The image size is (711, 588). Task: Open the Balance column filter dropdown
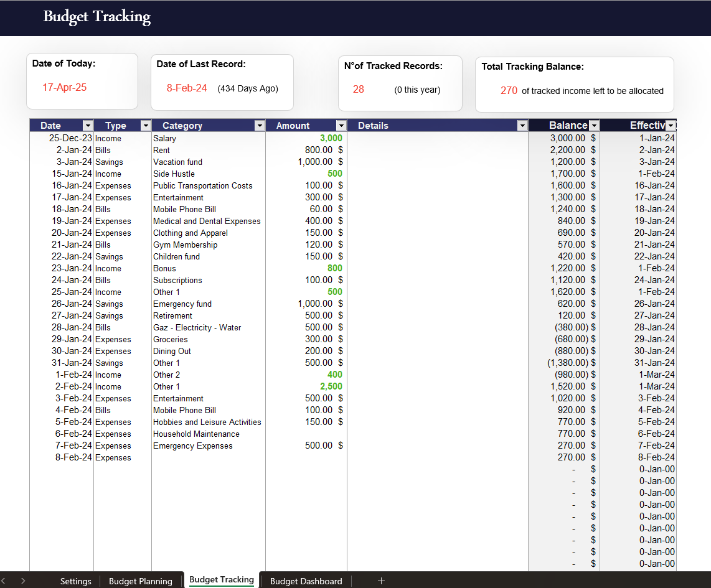pos(593,125)
